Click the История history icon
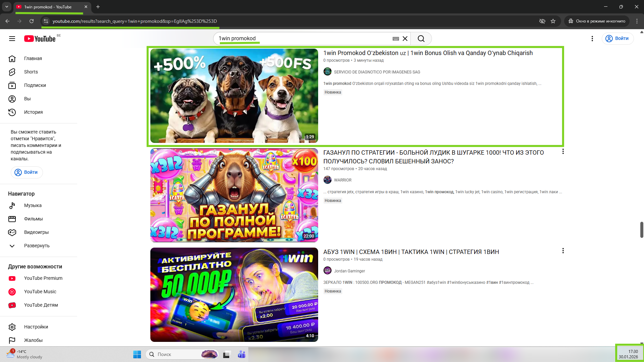644x362 pixels. tap(12, 112)
